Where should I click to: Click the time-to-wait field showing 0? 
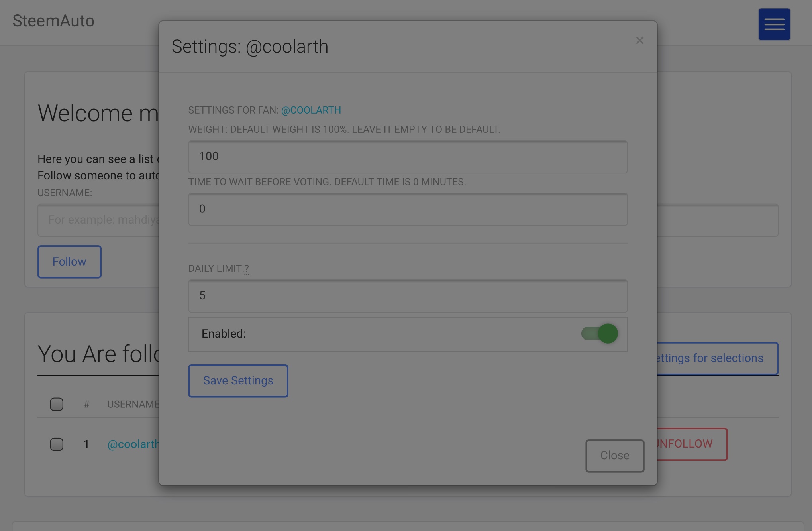click(408, 209)
